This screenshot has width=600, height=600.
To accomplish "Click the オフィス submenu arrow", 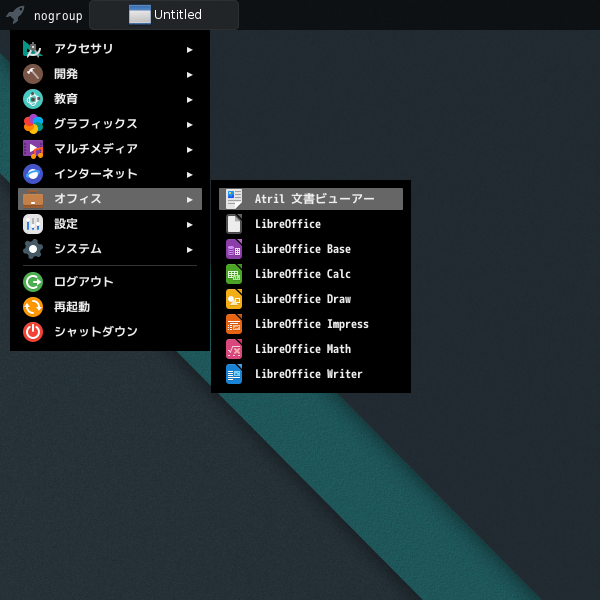I will click(x=189, y=199).
